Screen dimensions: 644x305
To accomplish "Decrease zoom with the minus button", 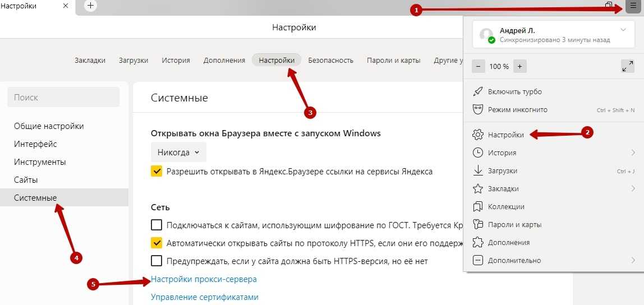I will (x=479, y=66).
